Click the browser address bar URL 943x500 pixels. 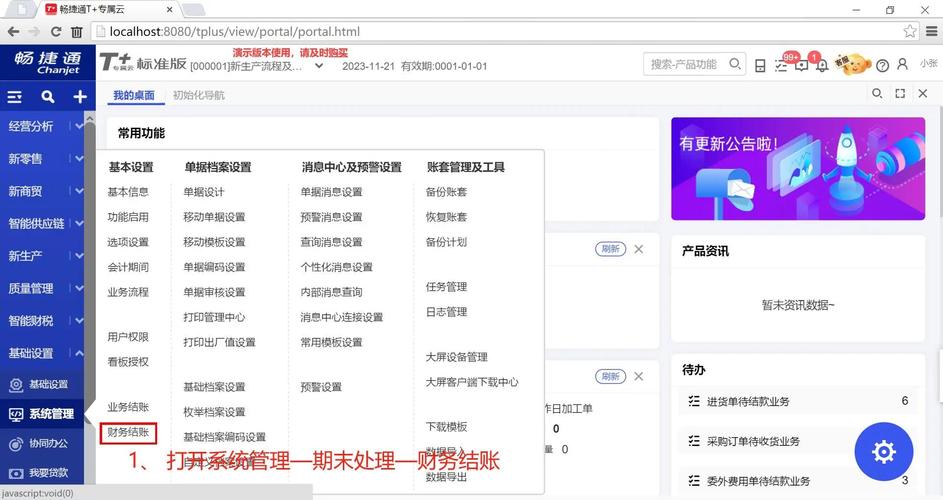click(235, 31)
